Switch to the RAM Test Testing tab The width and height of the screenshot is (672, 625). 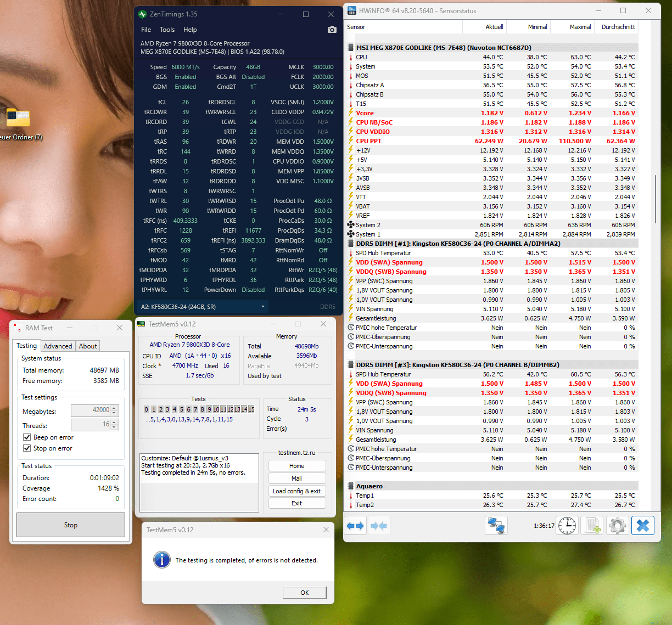(26, 346)
